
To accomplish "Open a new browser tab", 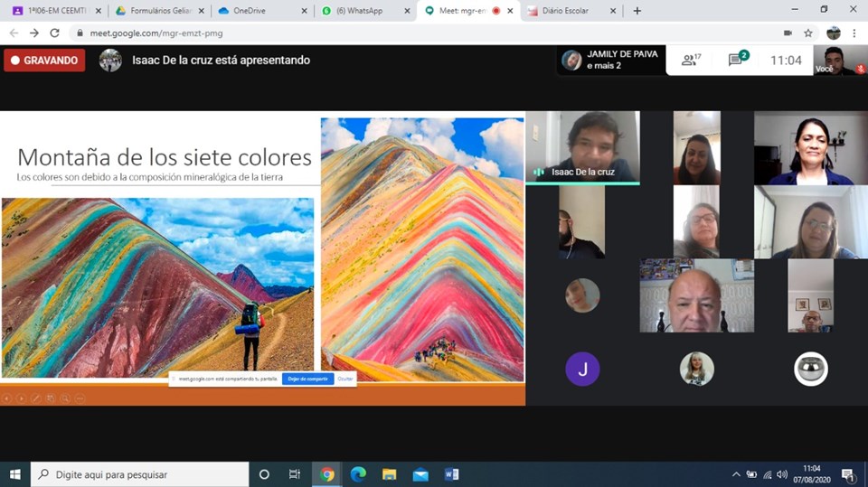I will point(637,11).
